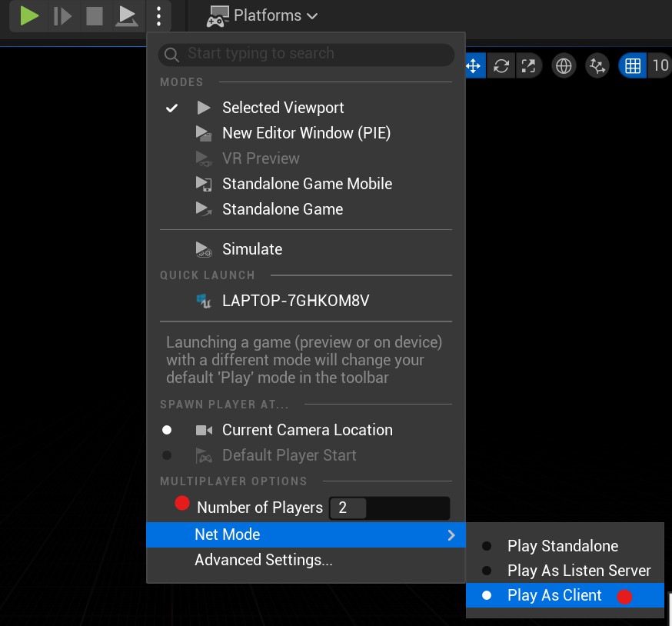Screen dimensions: 672x626
Task: Click the Default Player Start flag icon
Action: coord(204,455)
